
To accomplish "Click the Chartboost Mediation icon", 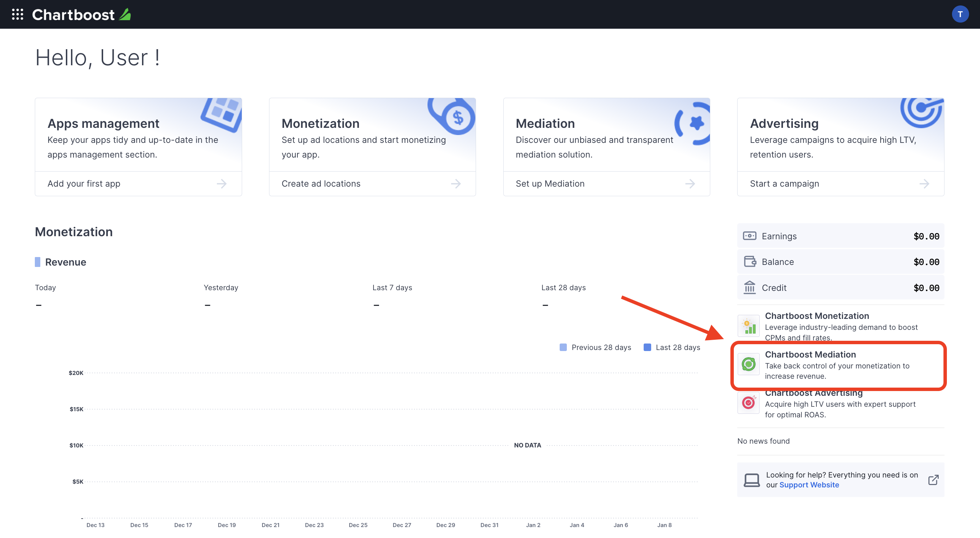I will click(748, 364).
